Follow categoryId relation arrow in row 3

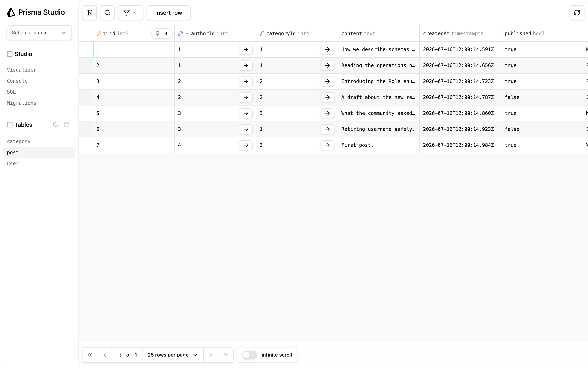[x=327, y=81]
